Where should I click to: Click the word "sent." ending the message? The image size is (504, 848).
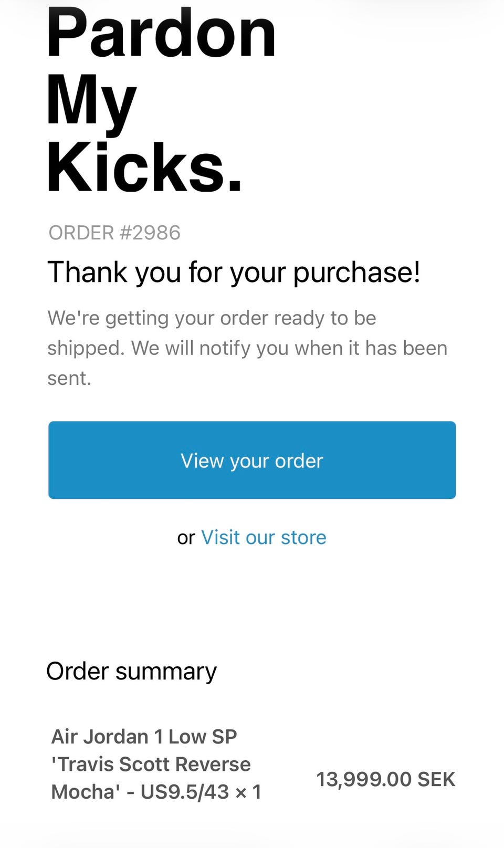[69, 378]
